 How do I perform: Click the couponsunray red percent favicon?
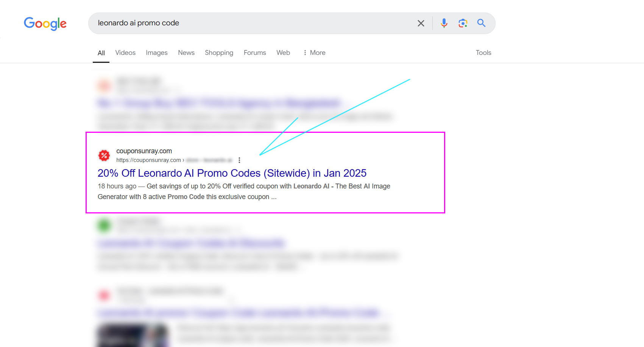pyautogui.click(x=104, y=155)
